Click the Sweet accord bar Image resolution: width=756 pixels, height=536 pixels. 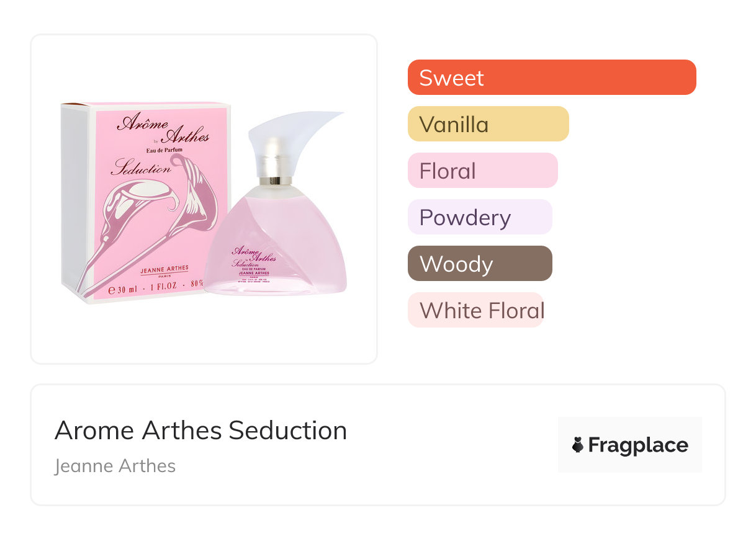point(551,78)
